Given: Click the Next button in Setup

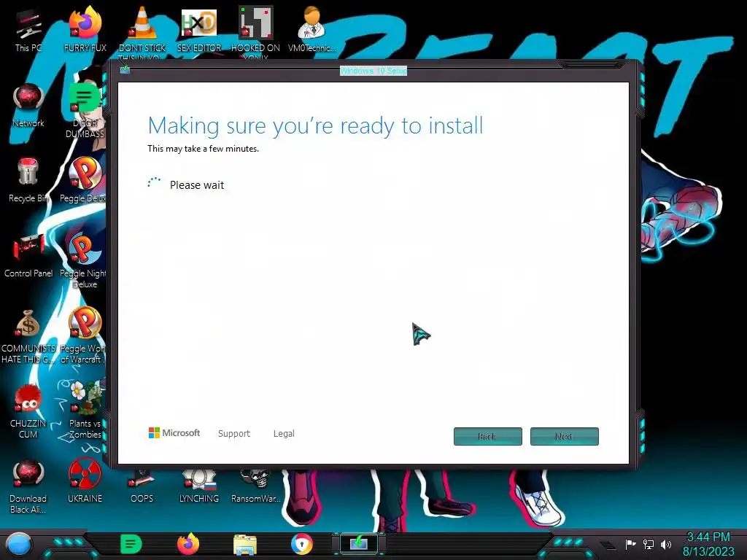Looking at the screenshot, I should [565, 436].
